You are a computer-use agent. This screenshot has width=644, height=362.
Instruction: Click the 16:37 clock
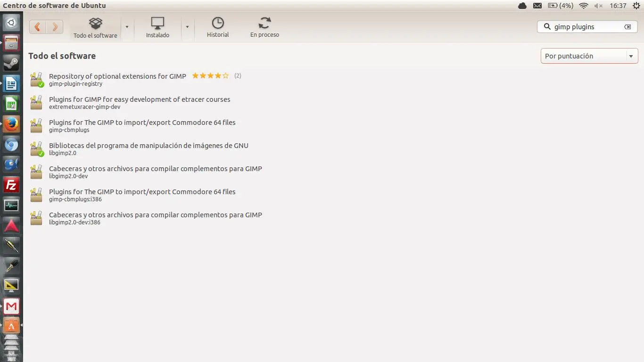(618, 6)
